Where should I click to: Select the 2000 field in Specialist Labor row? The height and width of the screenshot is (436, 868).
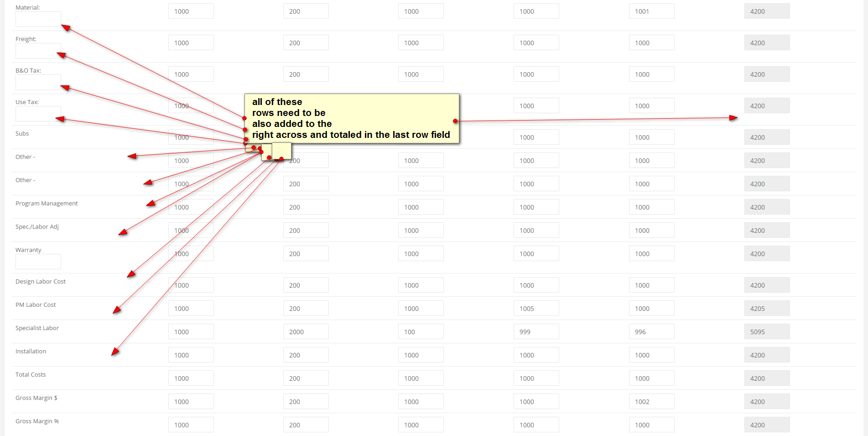click(306, 332)
